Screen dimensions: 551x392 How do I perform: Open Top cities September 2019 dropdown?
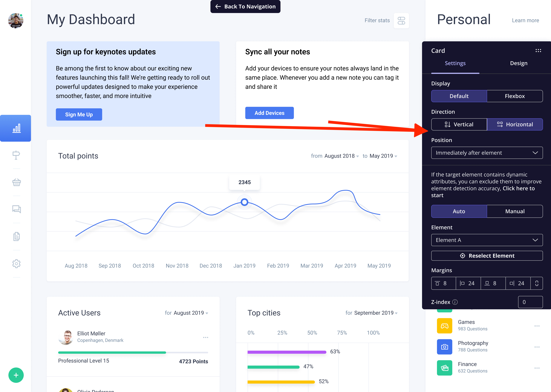376,313
